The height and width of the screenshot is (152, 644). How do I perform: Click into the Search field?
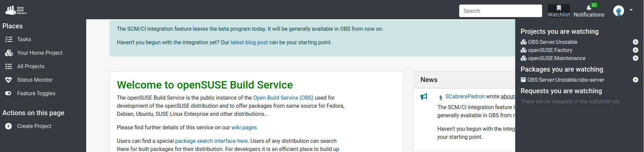click(500, 11)
